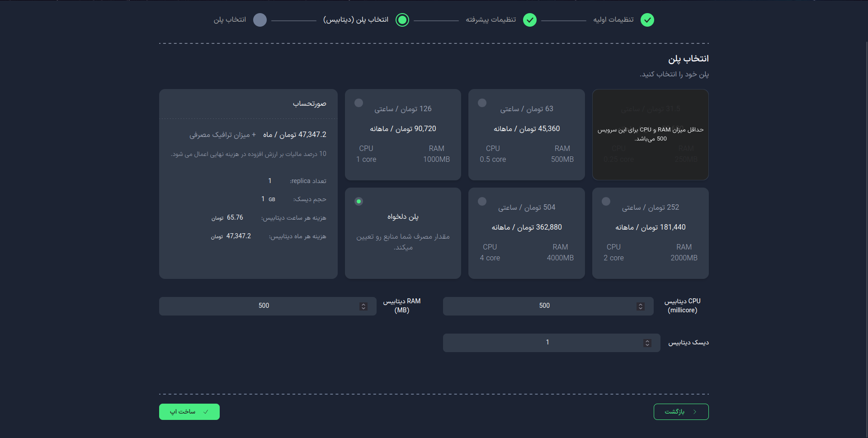Click the disabled 250MB plan card
Viewport: 868px width, 438px height.
pyautogui.click(x=651, y=135)
